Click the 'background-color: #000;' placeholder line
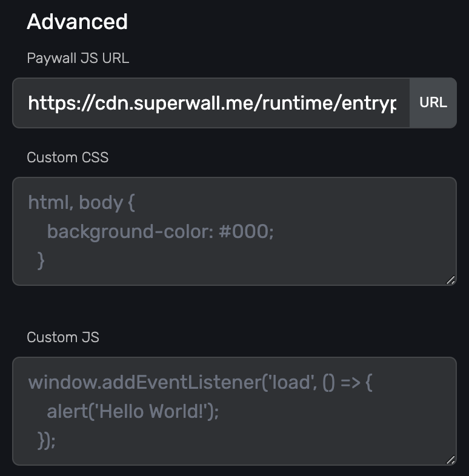Viewport: 469px width, 476px height. pyautogui.click(x=160, y=231)
